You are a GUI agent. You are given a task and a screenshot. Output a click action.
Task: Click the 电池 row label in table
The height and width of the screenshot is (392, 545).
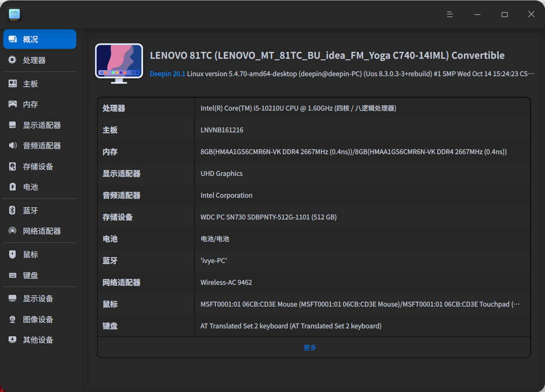click(110, 239)
